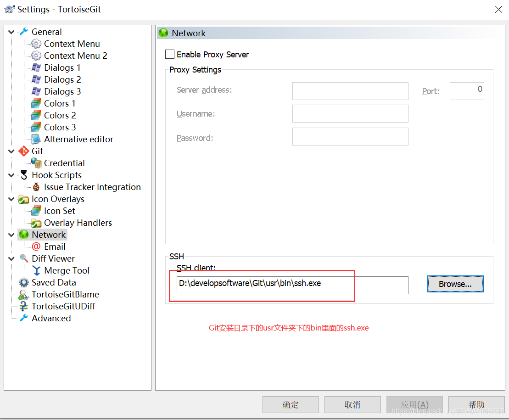Click the Icon Set icon
509x420 pixels.
[x=36, y=211]
